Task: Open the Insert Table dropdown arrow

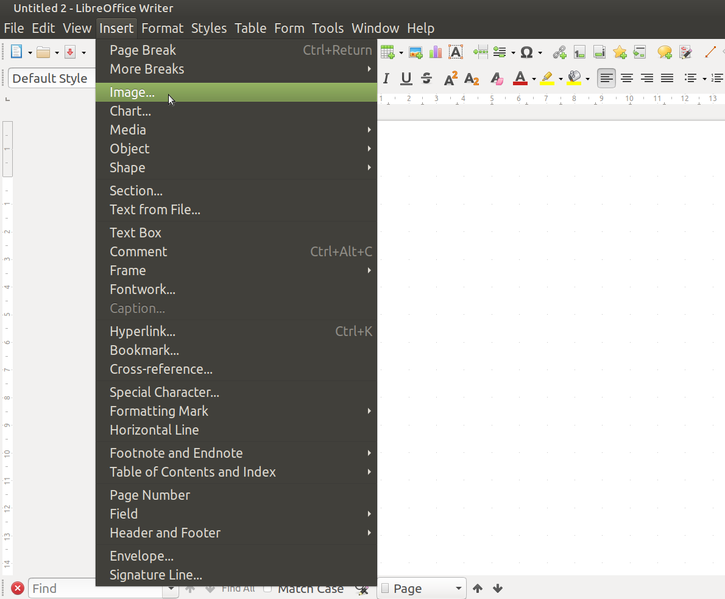Action: click(x=401, y=53)
